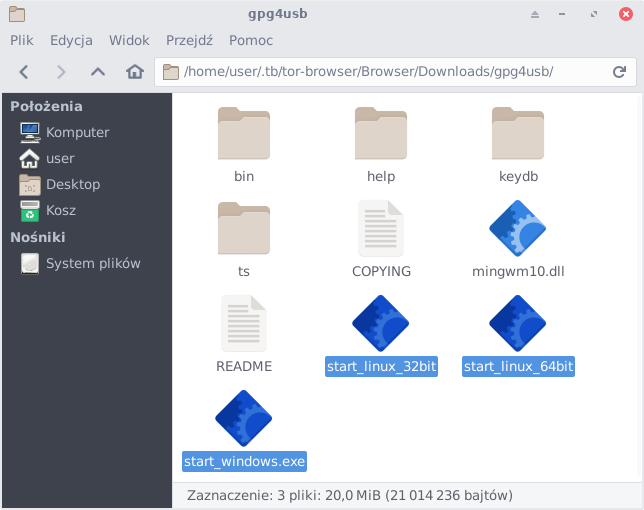
Task: Select the mingwm10.dll file icon
Action: click(x=518, y=229)
